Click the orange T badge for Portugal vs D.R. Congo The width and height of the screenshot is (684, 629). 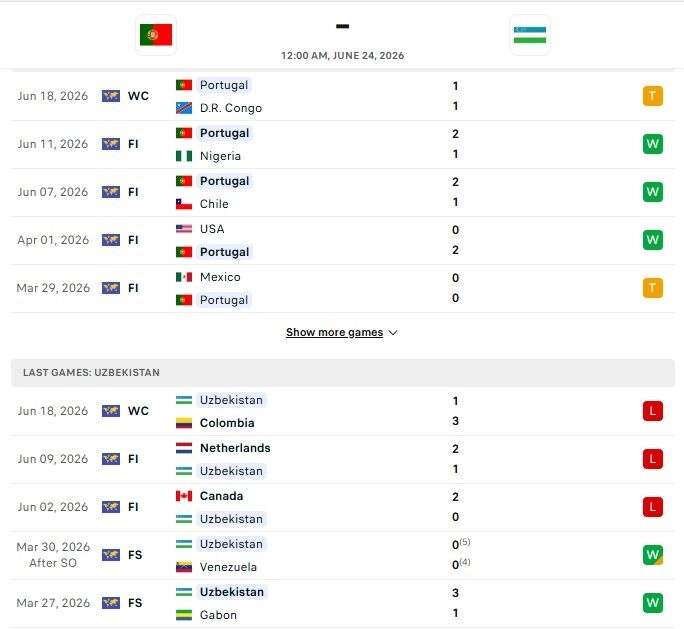[653, 96]
